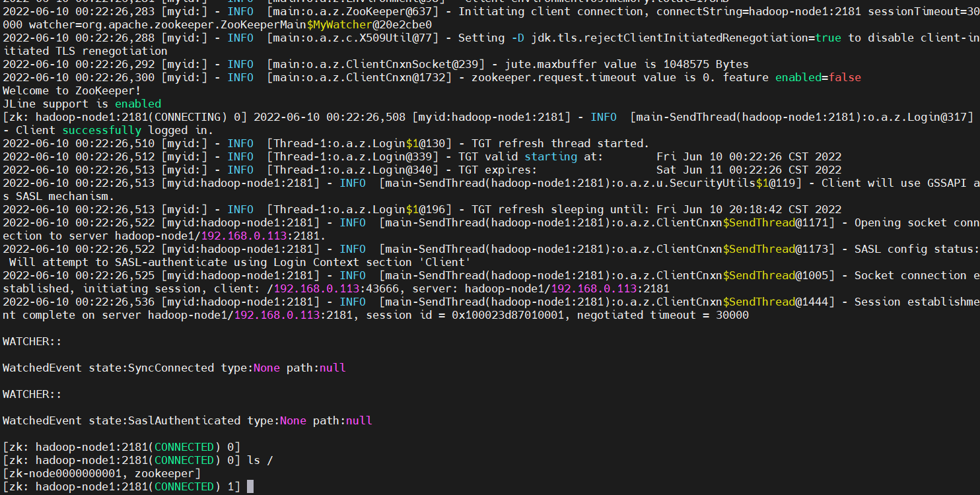
Task: Click the 'Login@339' logger reference
Action: tap(402, 156)
